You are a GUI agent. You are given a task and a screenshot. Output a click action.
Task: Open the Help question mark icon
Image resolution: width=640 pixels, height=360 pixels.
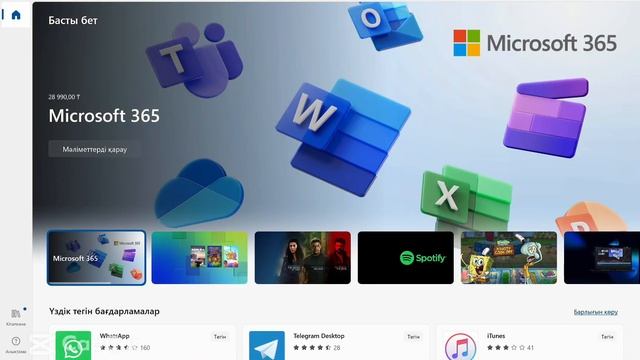(x=16, y=341)
